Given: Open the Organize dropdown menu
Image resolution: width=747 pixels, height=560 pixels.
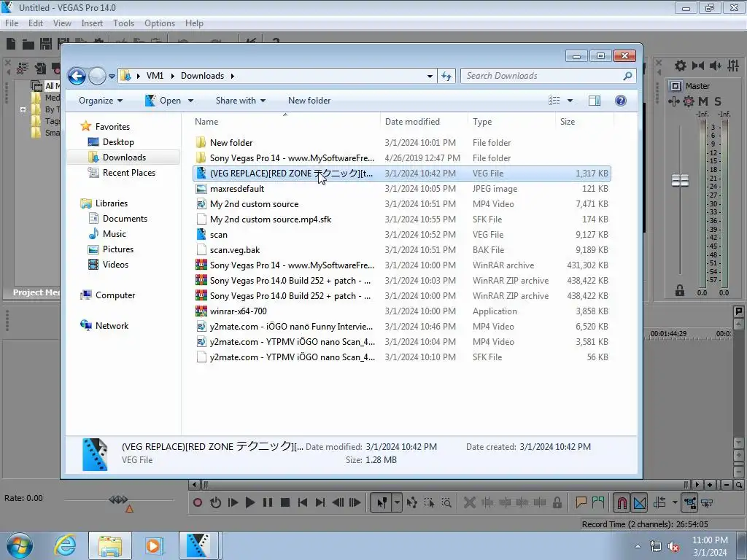Looking at the screenshot, I should pos(101,101).
